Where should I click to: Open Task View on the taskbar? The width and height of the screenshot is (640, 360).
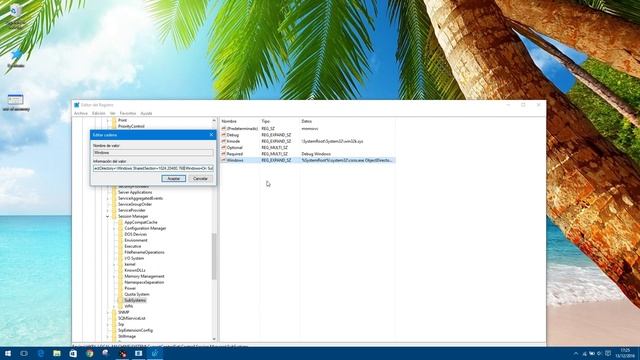tap(24, 353)
